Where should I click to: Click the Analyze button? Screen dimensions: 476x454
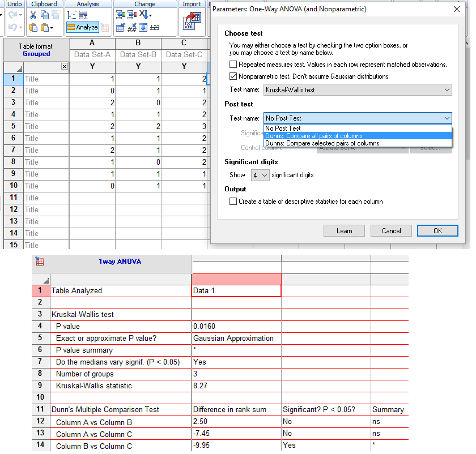point(83,27)
